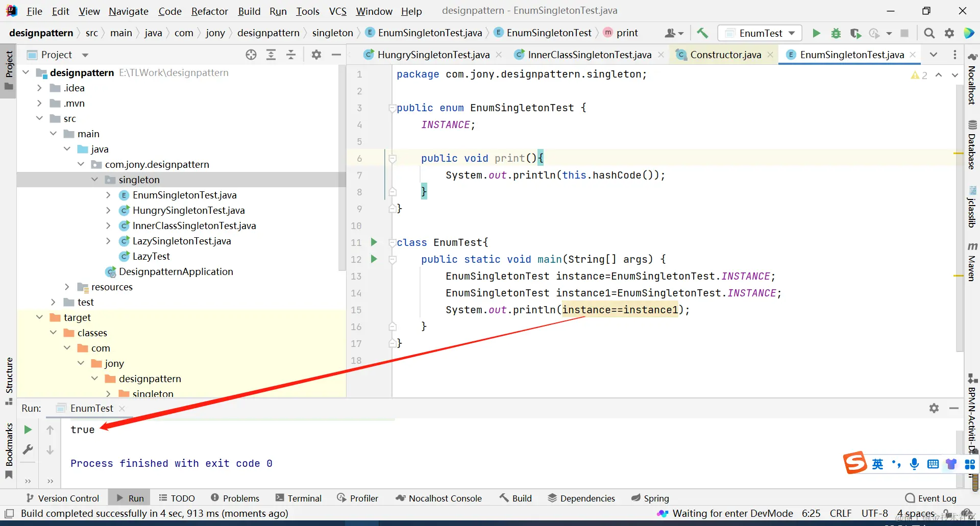Start debugging with the bug icon
This screenshot has height=526, width=980.
pos(836,33)
